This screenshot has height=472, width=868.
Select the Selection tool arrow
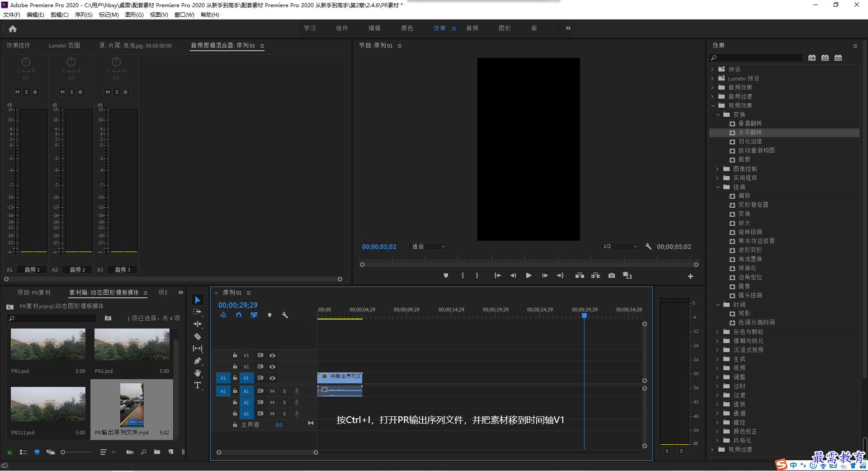click(198, 300)
